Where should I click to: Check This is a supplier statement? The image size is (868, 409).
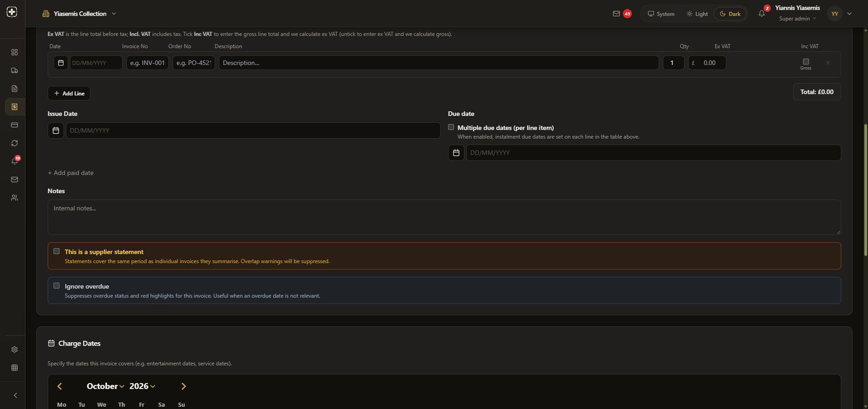click(57, 251)
